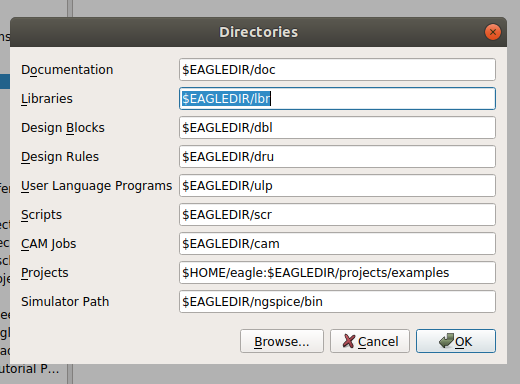520x384 pixels.
Task: Click the Projects directory field
Action: coord(337,273)
